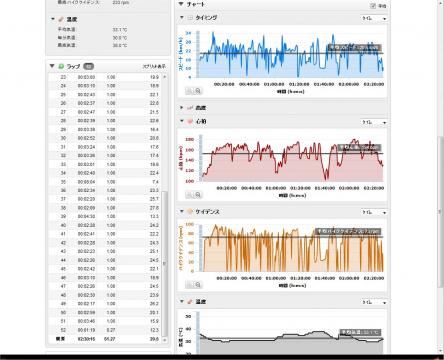
Task: Click the summary total row 02:30:15
Action: click(105, 339)
